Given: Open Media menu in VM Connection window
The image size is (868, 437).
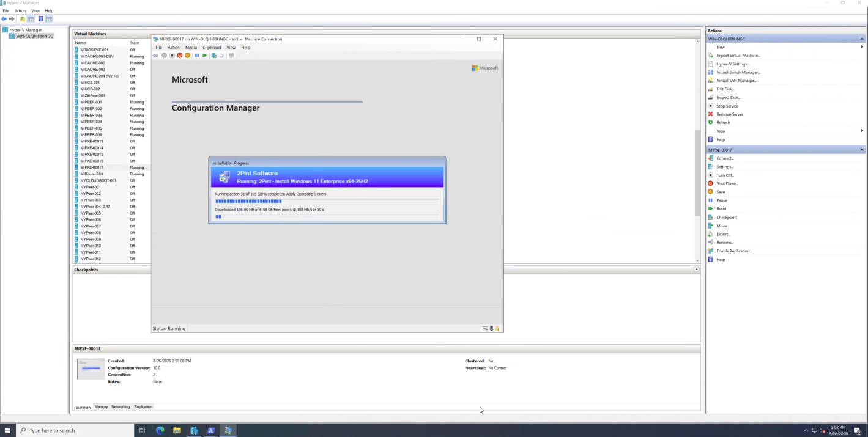Looking at the screenshot, I should point(191,48).
